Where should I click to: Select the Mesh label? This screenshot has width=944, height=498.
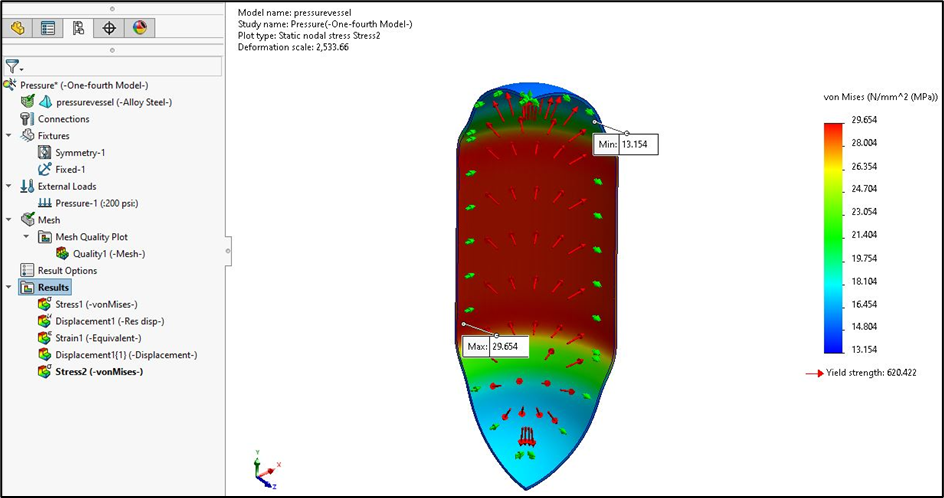[x=49, y=220]
